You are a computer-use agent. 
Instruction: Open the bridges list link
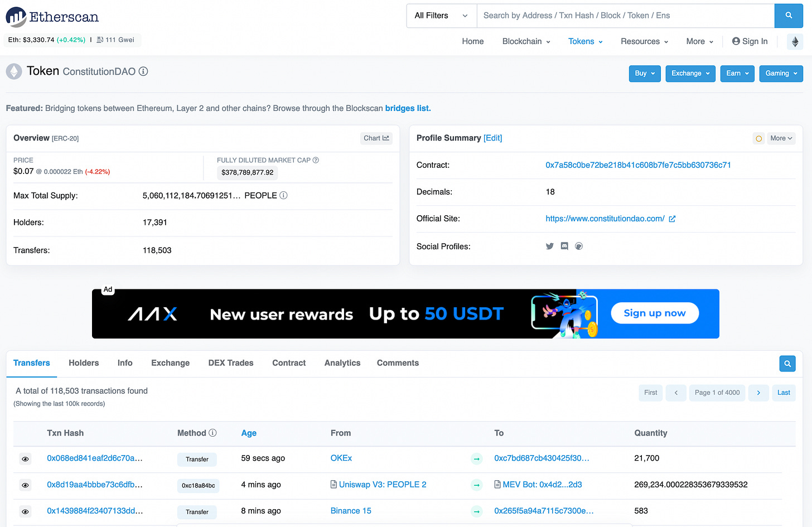coord(408,108)
